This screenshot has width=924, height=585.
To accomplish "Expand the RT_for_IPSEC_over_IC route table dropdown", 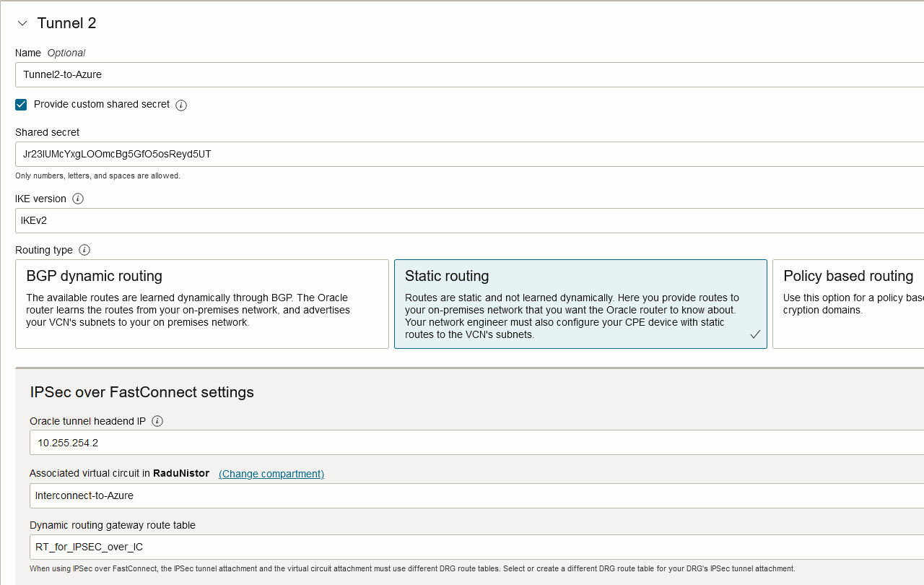I will (x=476, y=547).
